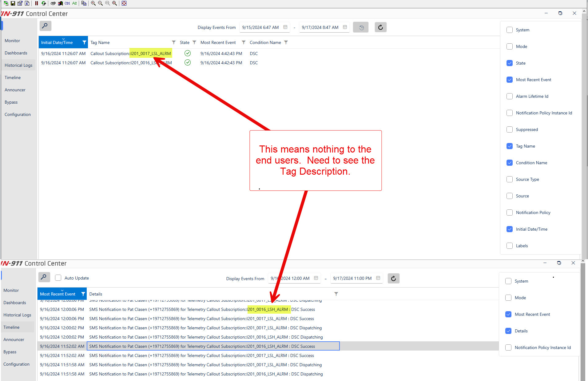Enable the Alarm Lifetime Id column checkbox
Viewport: 588px width, 381px height.
(510, 96)
